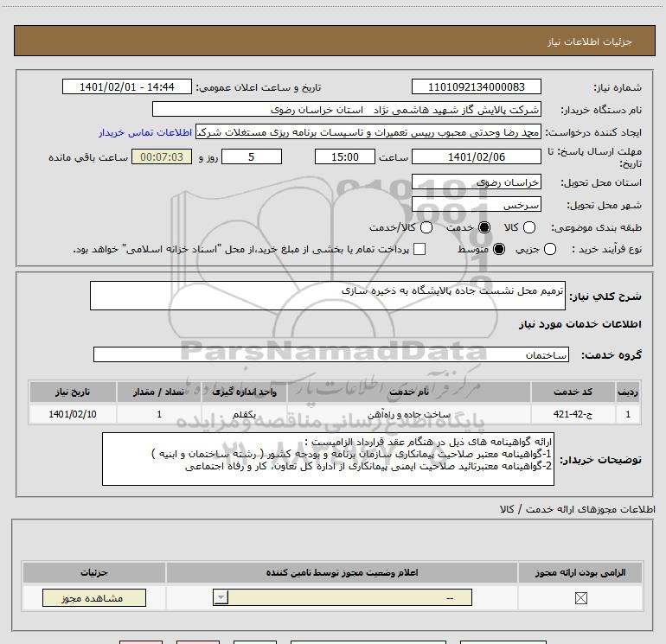Click the announcement date-time field 1401/02/01
This screenshot has height=644, width=666.
coord(127,86)
